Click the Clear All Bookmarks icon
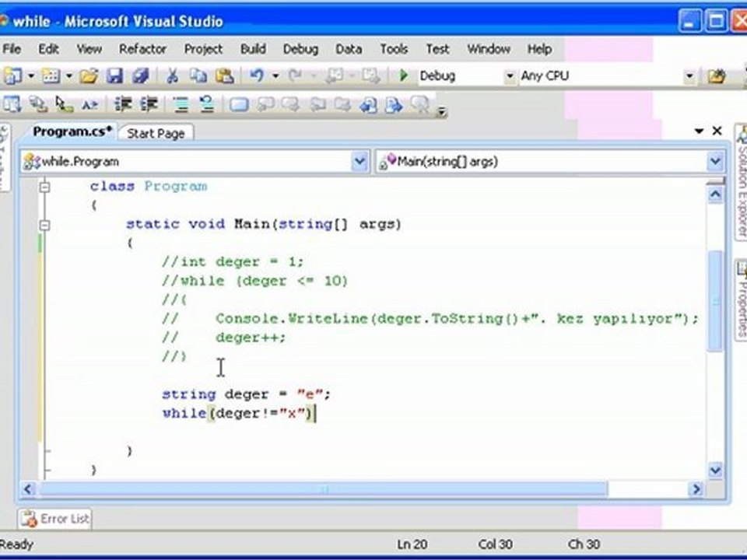The image size is (747, 560). pyautogui.click(x=419, y=104)
